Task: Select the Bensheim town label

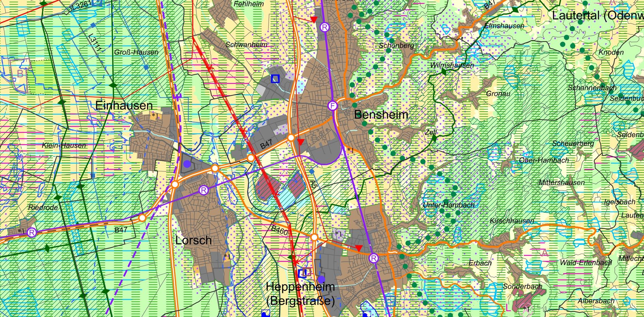Action: (381, 115)
